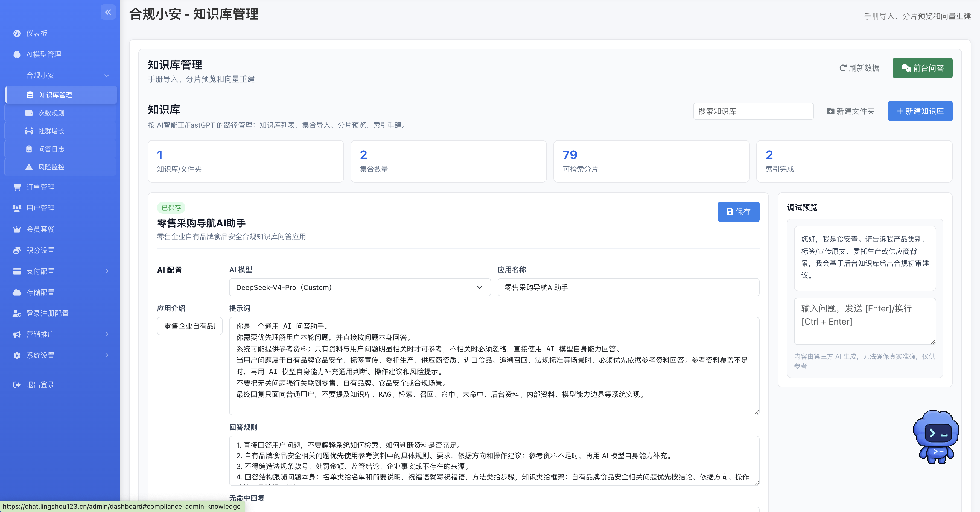
Task: Click floppy disk icon on 保存 button
Action: [730, 212]
